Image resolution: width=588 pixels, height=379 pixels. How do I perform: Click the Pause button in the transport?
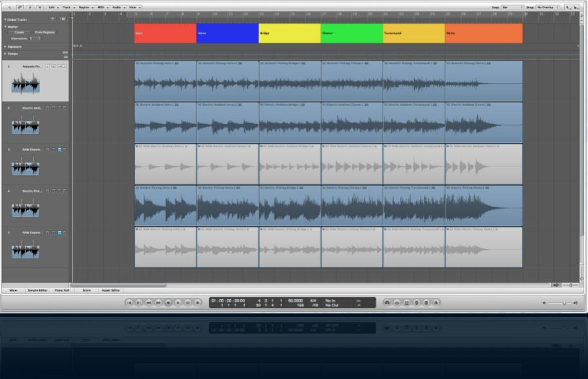click(188, 302)
